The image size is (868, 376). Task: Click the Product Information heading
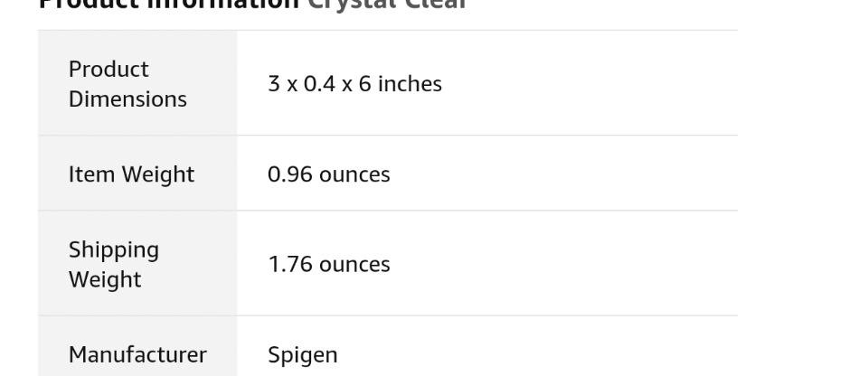tap(168, 4)
